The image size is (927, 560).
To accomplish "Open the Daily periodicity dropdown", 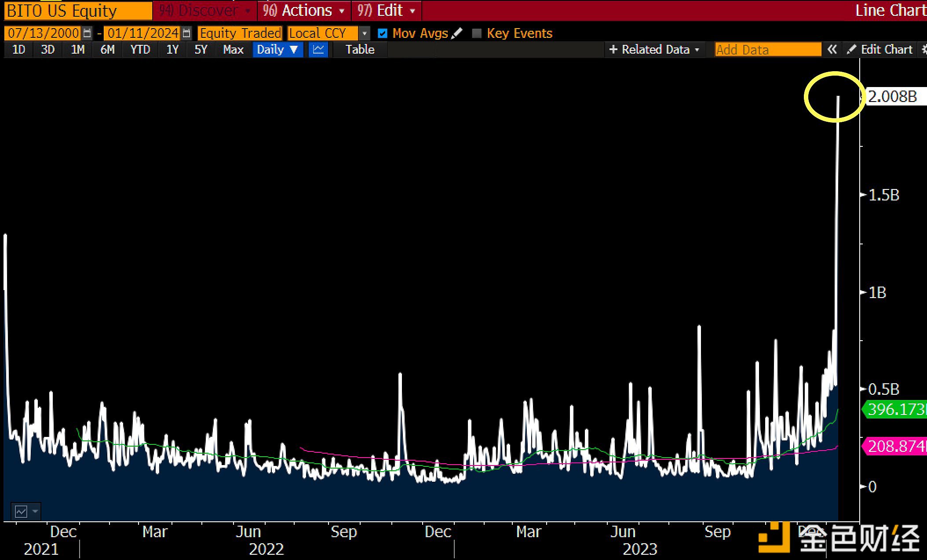I will click(277, 50).
